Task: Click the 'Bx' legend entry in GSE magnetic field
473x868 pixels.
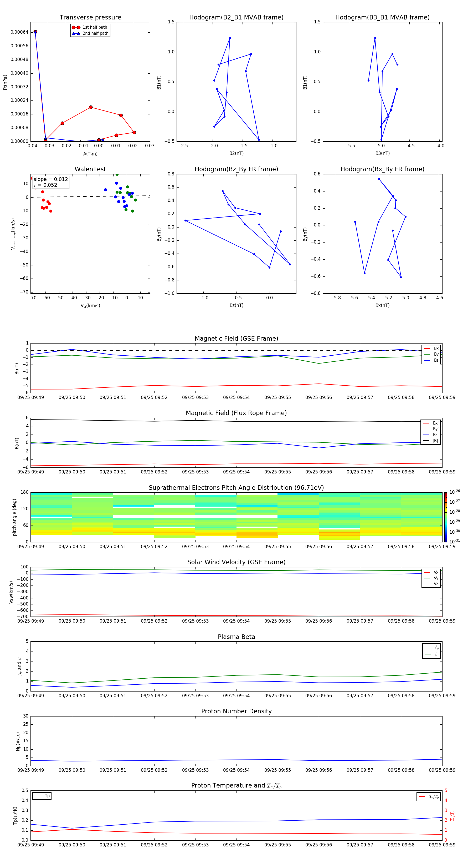Action: click(x=431, y=349)
